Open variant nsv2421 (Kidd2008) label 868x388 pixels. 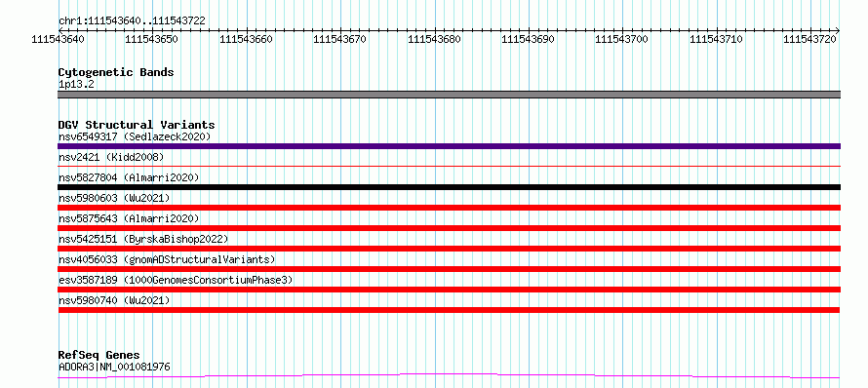click(111, 157)
